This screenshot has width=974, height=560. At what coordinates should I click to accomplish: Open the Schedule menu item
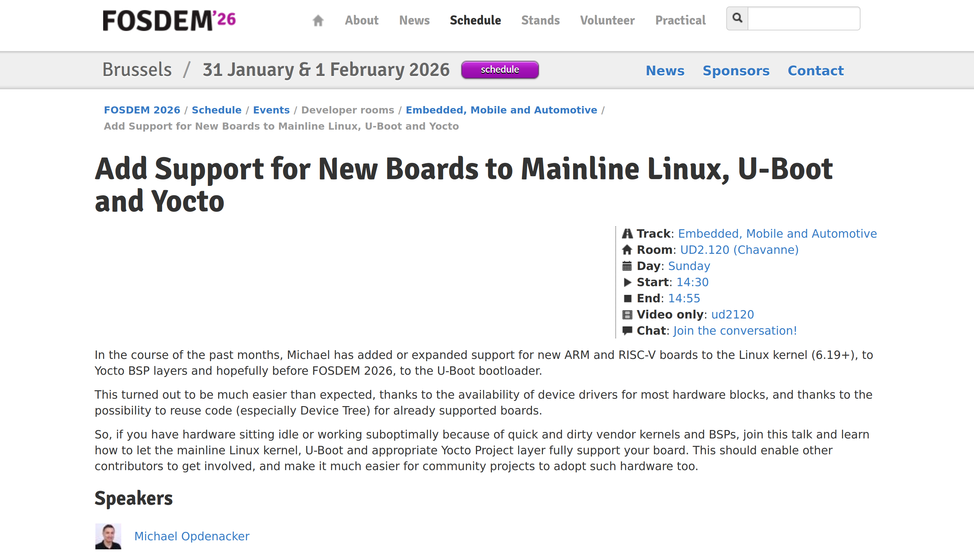[x=475, y=20]
